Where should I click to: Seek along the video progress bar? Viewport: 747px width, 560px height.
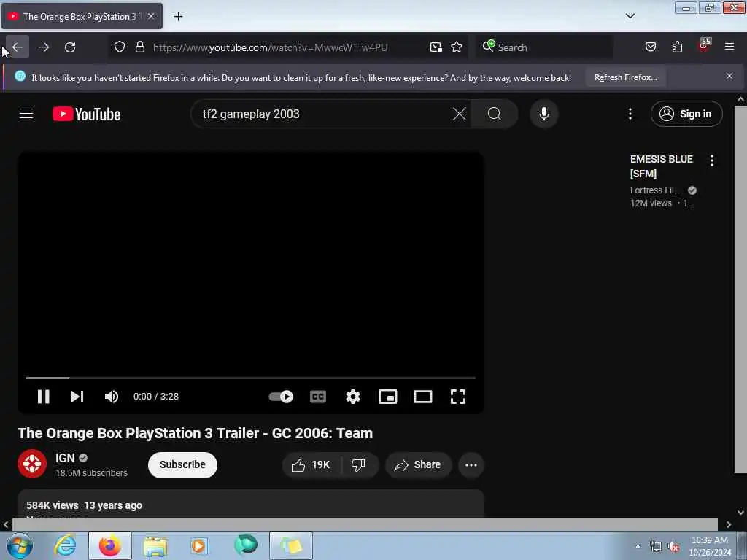pyautogui.click(x=251, y=378)
